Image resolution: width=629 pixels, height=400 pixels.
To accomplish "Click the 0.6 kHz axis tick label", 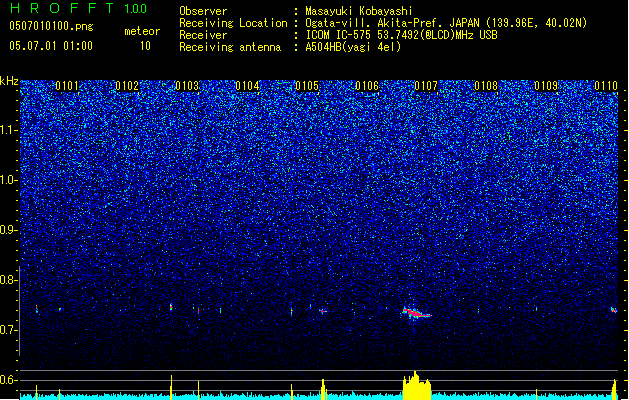I will (9, 380).
